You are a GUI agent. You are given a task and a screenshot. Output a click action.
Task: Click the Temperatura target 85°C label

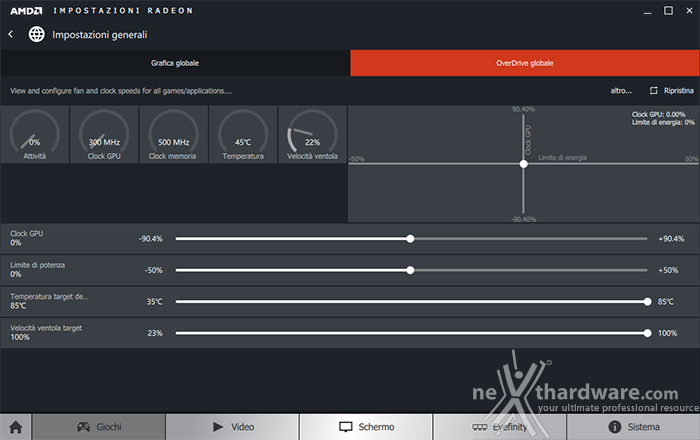click(49, 301)
